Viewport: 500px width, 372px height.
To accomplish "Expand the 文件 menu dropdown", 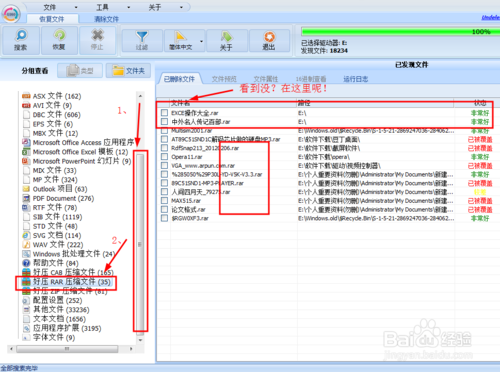I will (76, 7).
